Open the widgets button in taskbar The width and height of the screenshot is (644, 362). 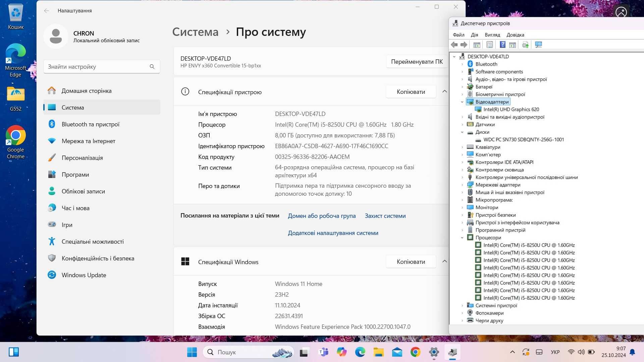[14, 352]
